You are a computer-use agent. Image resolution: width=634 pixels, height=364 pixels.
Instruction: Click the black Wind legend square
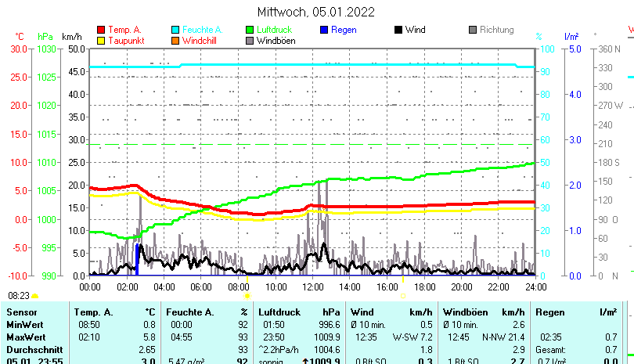pos(398,30)
